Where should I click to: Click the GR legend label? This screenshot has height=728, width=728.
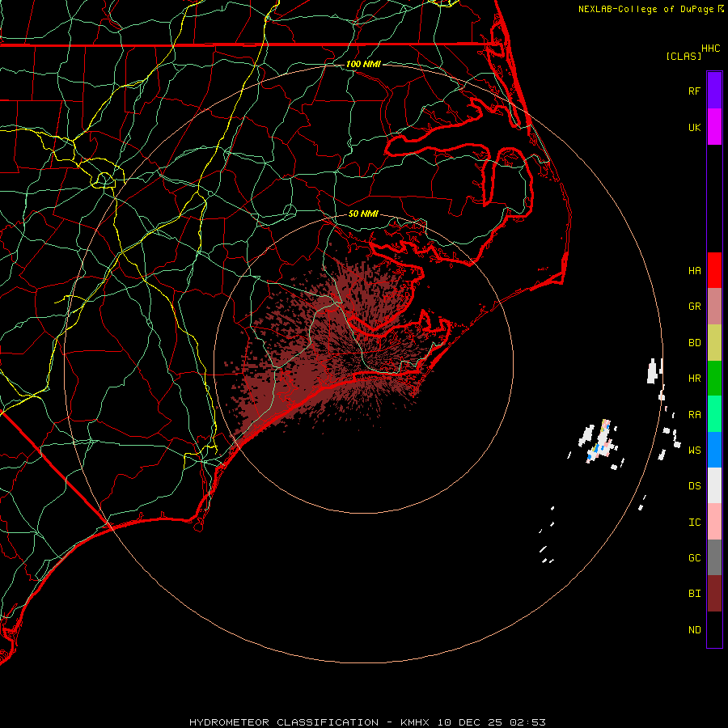(x=694, y=307)
